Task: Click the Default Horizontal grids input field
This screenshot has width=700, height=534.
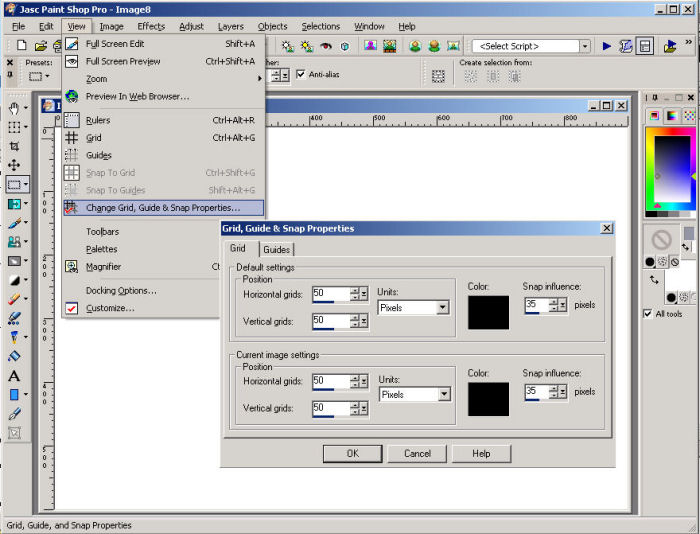Action: (x=330, y=294)
